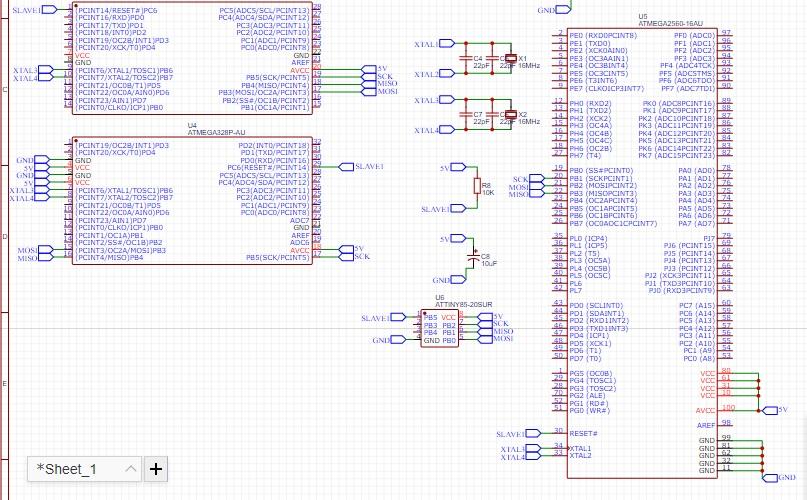The height and width of the screenshot is (500, 807).
Task: Select 5V net flag on U4 AVCC pin
Action: [x=346, y=249]
